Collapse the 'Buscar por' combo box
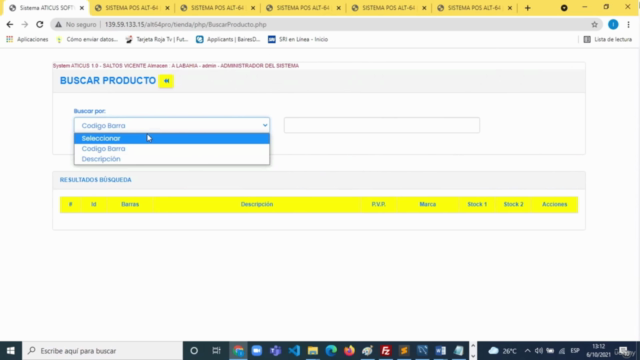This screenshot has width=640, height=360. [171, 125]
